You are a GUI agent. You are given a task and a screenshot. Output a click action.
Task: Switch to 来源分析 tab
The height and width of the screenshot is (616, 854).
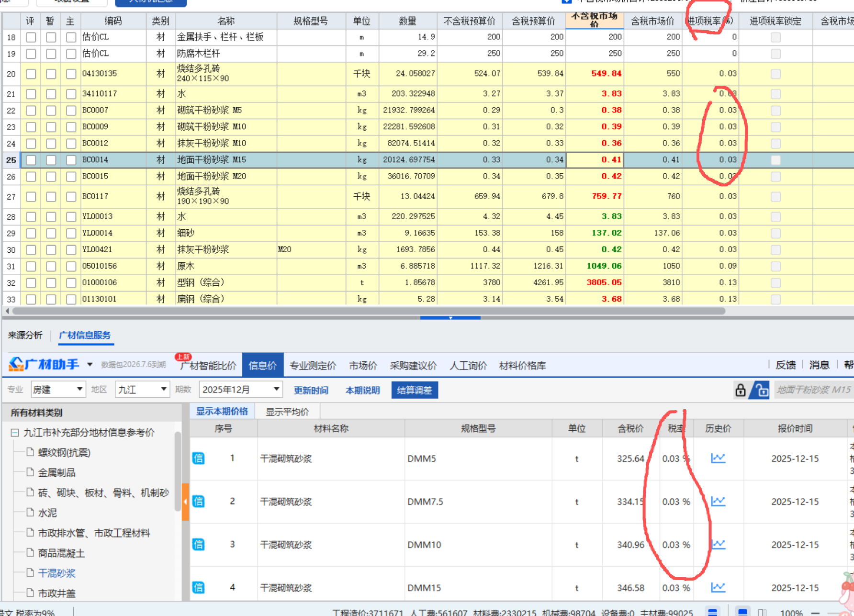tap(25, 335)
